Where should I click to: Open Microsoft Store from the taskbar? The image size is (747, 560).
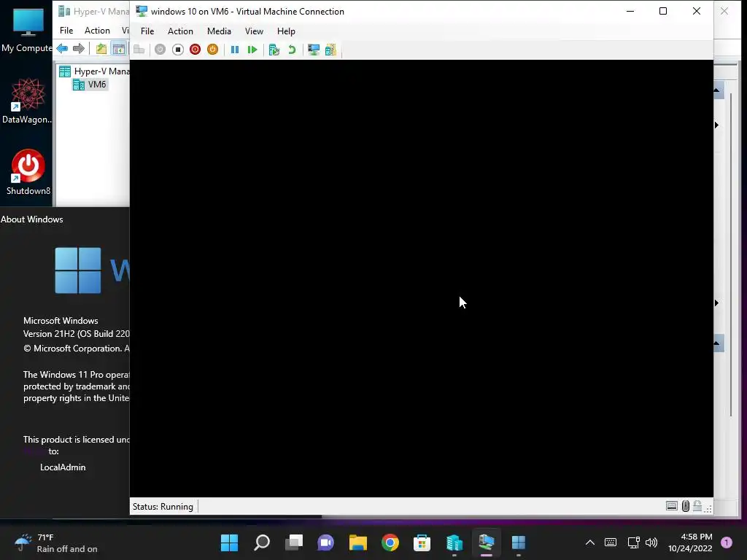click(x=422, y=542)
